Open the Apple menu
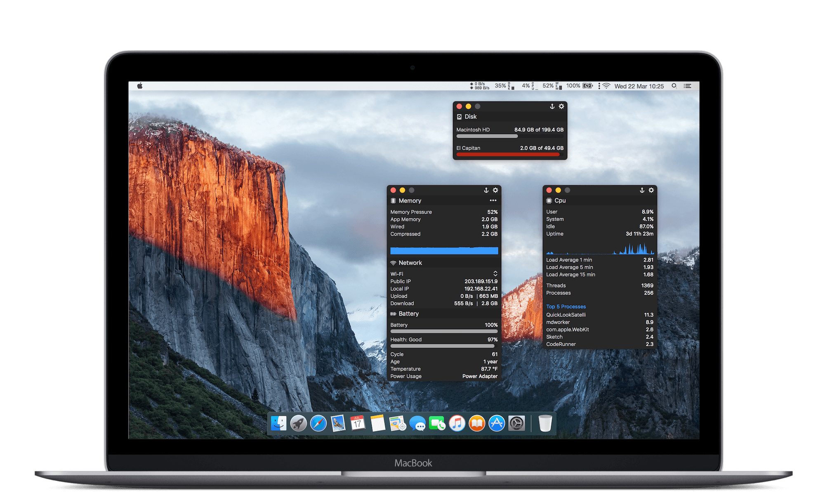Viewport: 825px width, 504px height. tap(140, 86)
